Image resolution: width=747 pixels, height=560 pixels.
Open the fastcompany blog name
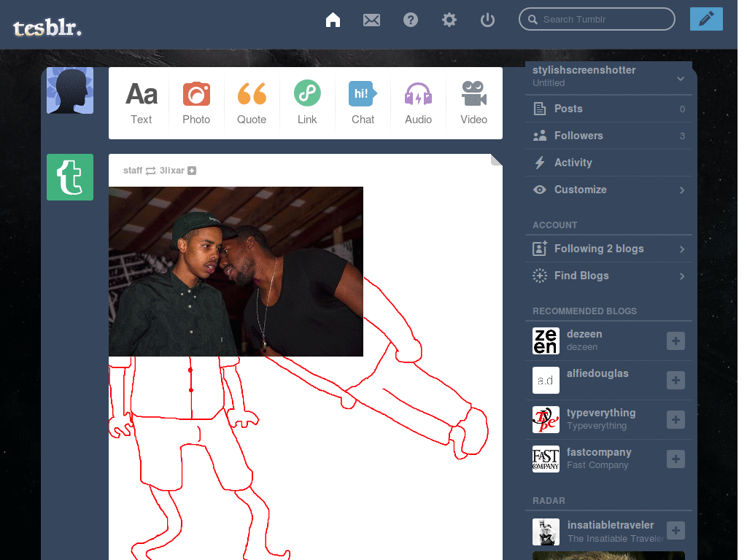599,452
